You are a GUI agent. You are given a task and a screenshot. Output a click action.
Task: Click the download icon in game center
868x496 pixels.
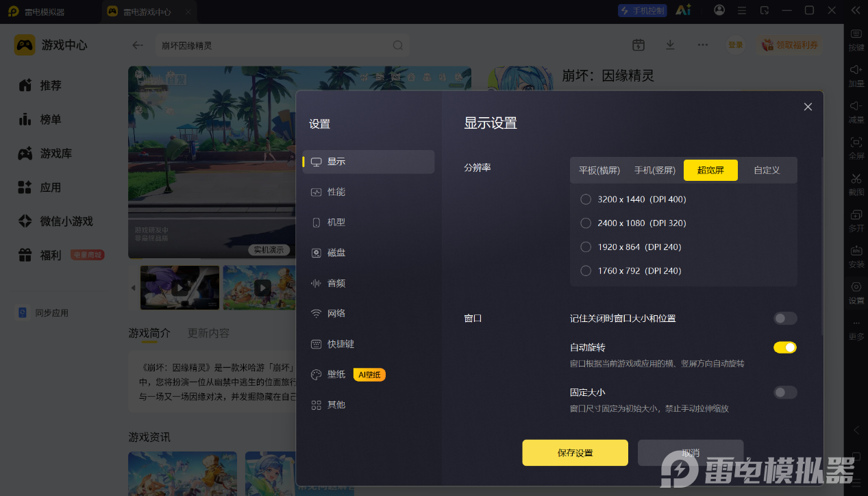671,45
